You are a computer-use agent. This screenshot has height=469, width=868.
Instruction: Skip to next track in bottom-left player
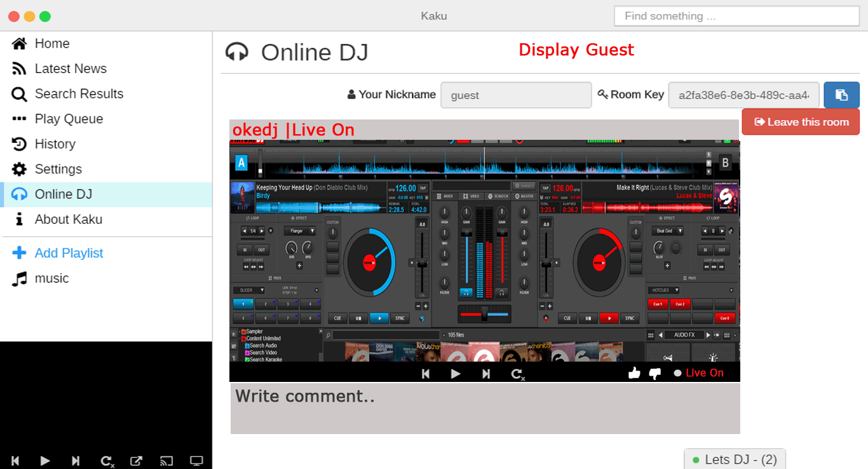click(76, 461)
